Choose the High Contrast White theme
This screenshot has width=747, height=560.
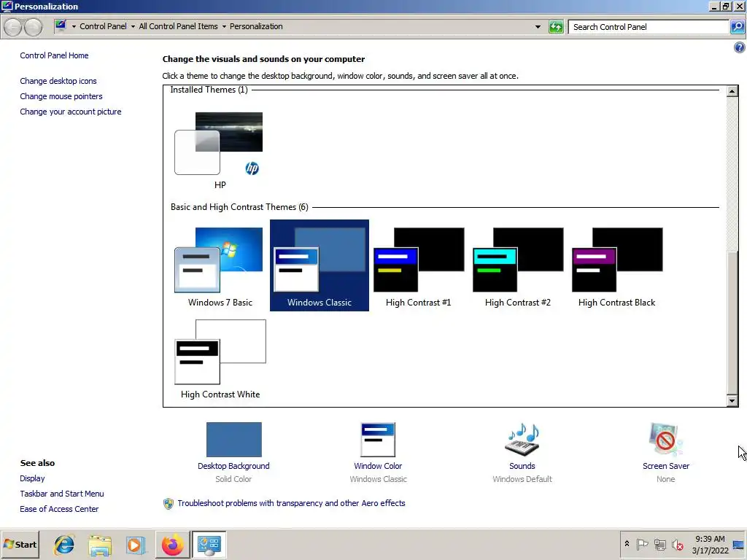coord(220,358)
